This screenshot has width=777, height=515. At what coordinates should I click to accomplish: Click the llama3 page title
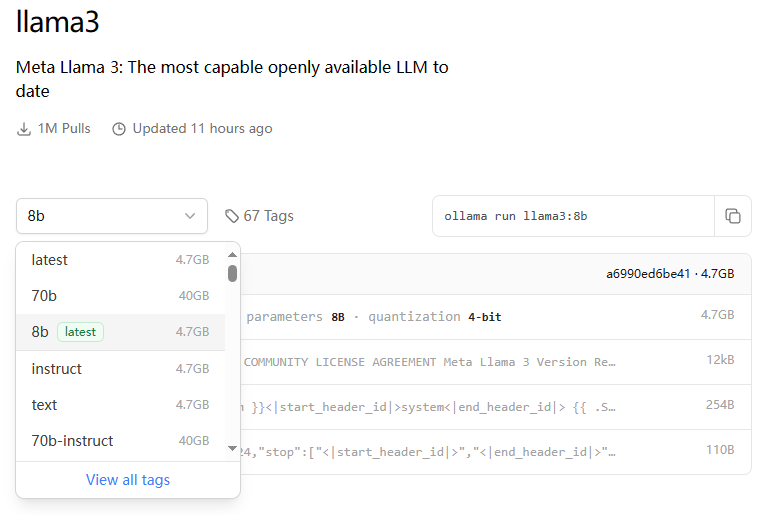(57, 22)
